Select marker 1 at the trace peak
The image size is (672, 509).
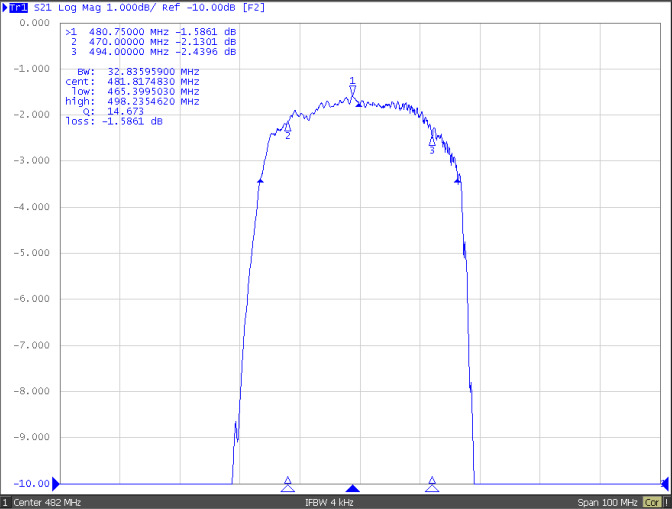click(x=352, y=91)
